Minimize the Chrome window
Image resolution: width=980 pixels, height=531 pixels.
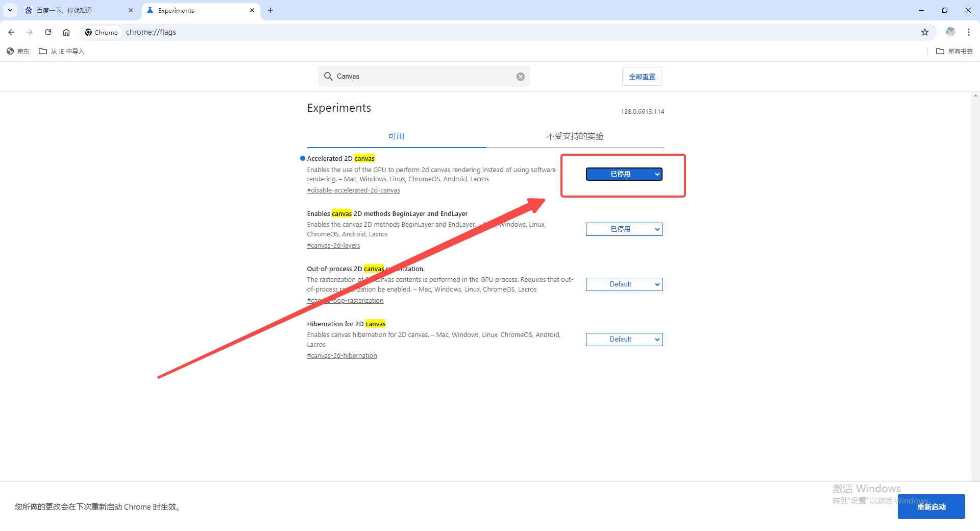pyautogui.click(x=921, y=10)
